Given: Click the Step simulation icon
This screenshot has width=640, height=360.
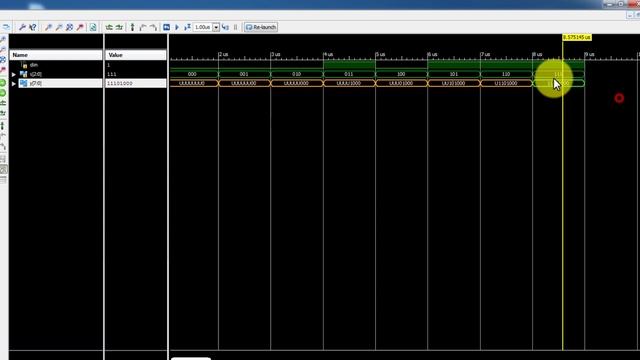Looking at the screenshot, I should pyautogui.click(x=225, y=27).
